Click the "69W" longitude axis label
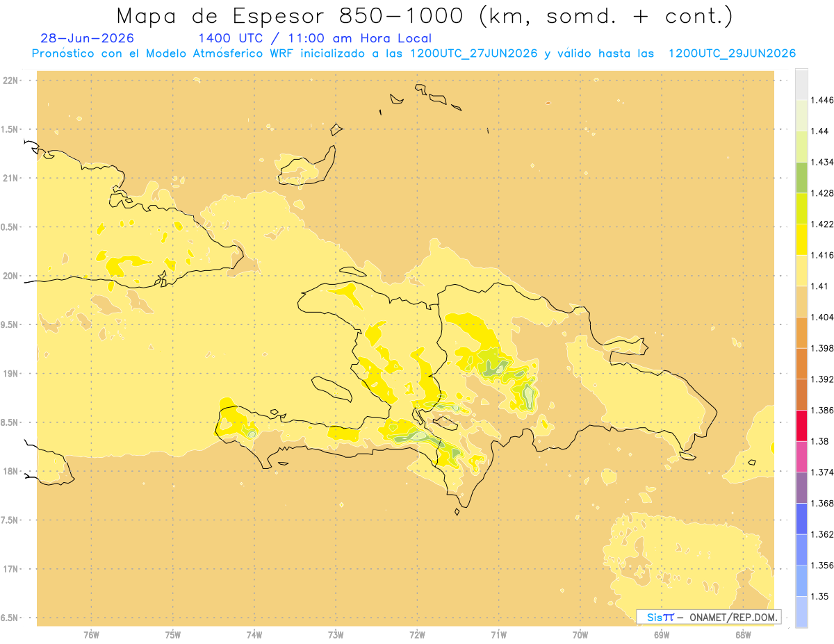 [662, 635]
